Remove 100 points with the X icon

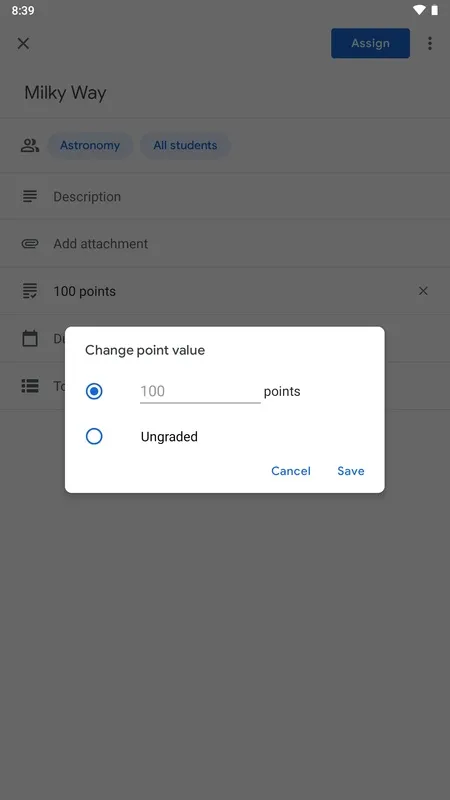tap(423, 291)
